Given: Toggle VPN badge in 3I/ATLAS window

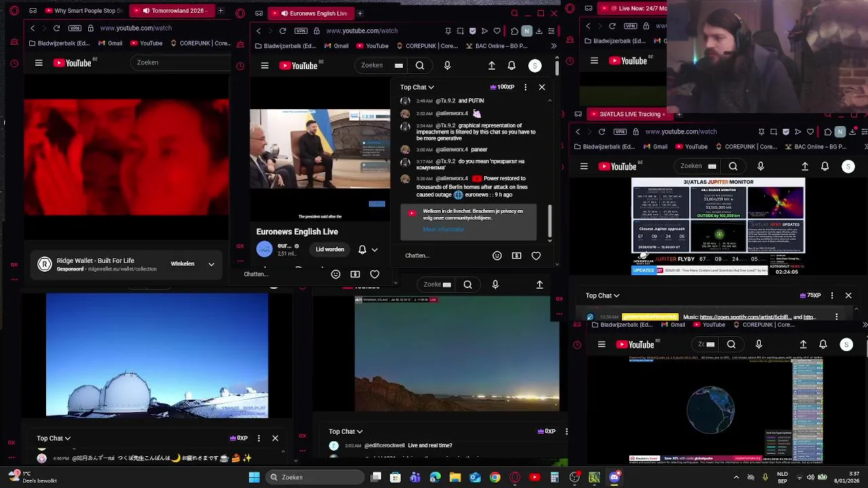Looking at the screenshot, I should pos(619,131).
